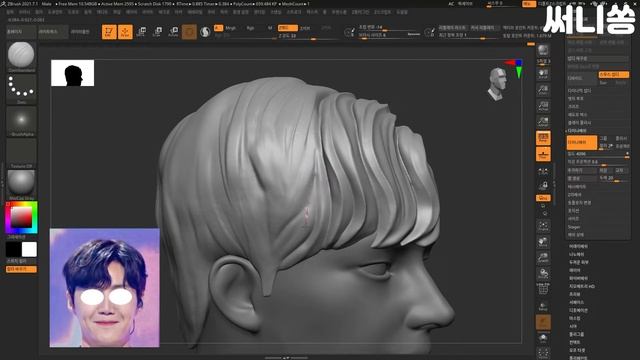Screen dimensions: 640x360
Task: Adjust the Sub Projection 0.6 slider
Action: 598,162
